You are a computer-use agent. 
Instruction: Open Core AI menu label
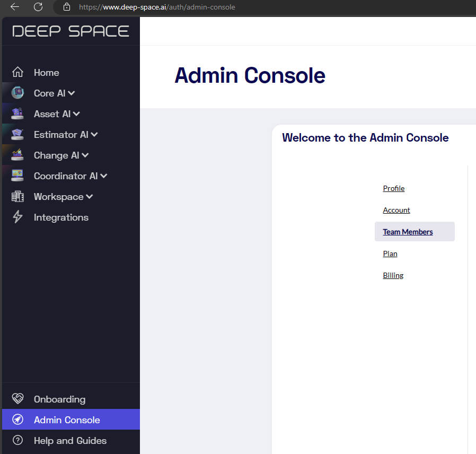pos(49,93)
